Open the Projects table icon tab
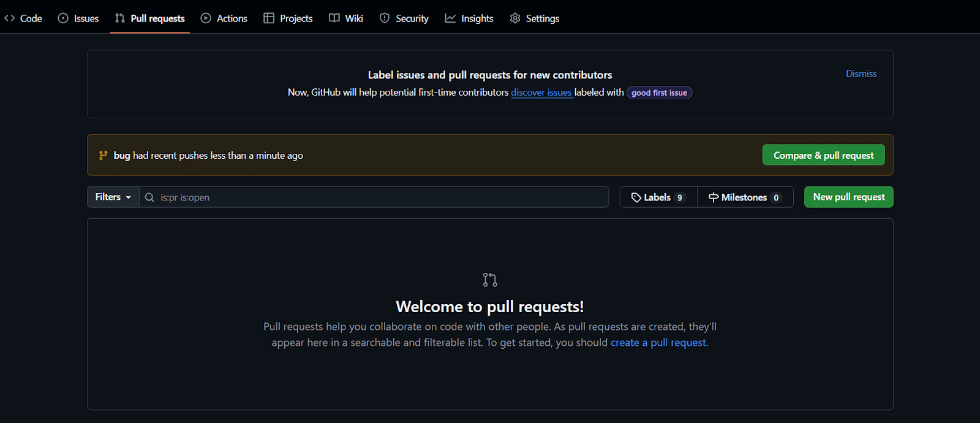 tap(269, 18)
